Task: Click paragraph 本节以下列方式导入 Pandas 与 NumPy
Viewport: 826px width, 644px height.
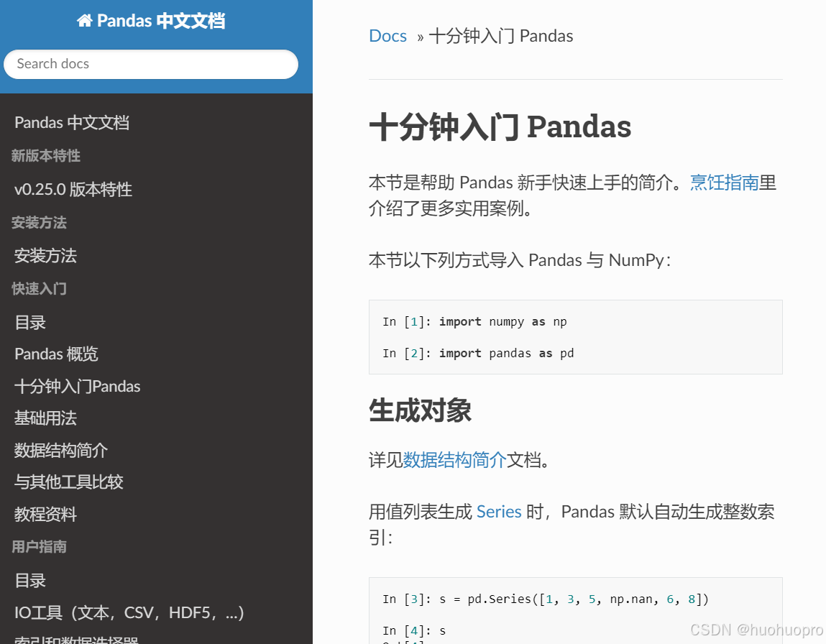Action: click(520, 260)
